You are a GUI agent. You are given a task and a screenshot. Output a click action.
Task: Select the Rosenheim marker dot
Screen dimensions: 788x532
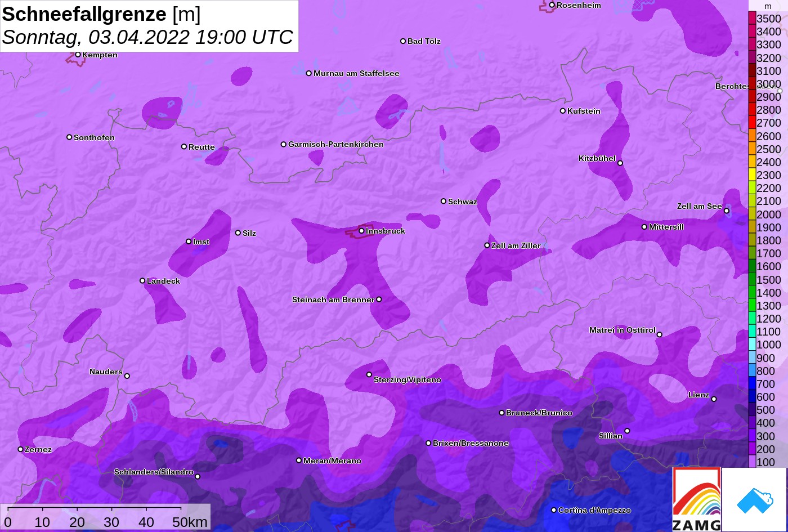point(552,5)
